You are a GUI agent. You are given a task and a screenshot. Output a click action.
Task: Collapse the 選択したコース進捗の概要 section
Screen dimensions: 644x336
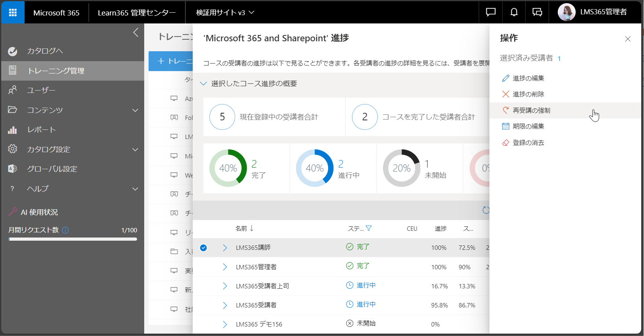tap(203, 83)
